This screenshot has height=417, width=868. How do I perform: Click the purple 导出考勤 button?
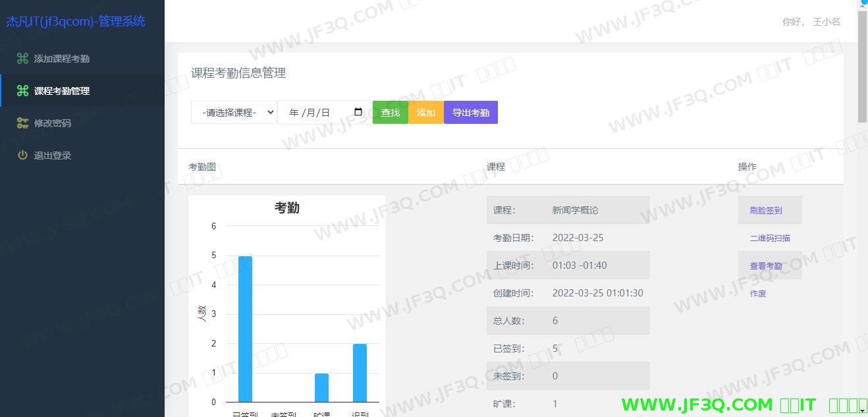coord(470,113)
